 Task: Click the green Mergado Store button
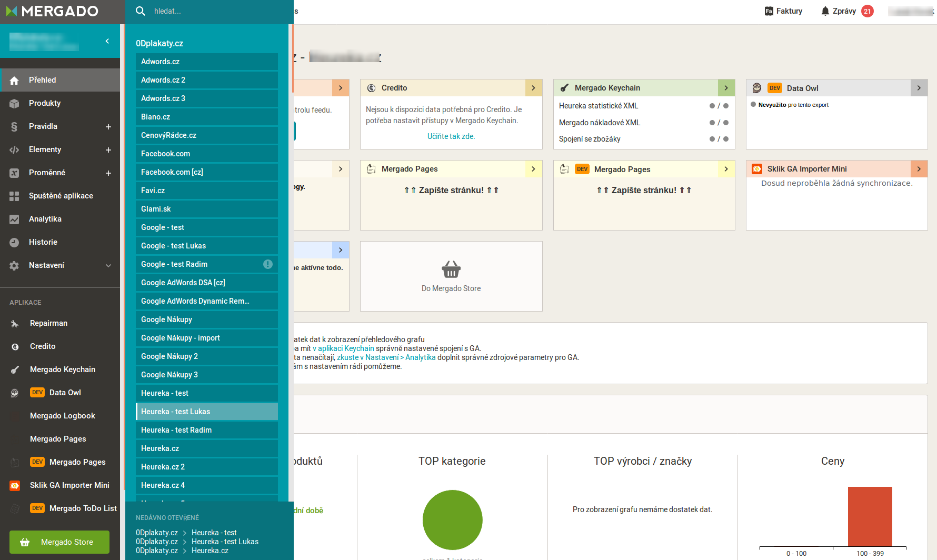(59, 542)
